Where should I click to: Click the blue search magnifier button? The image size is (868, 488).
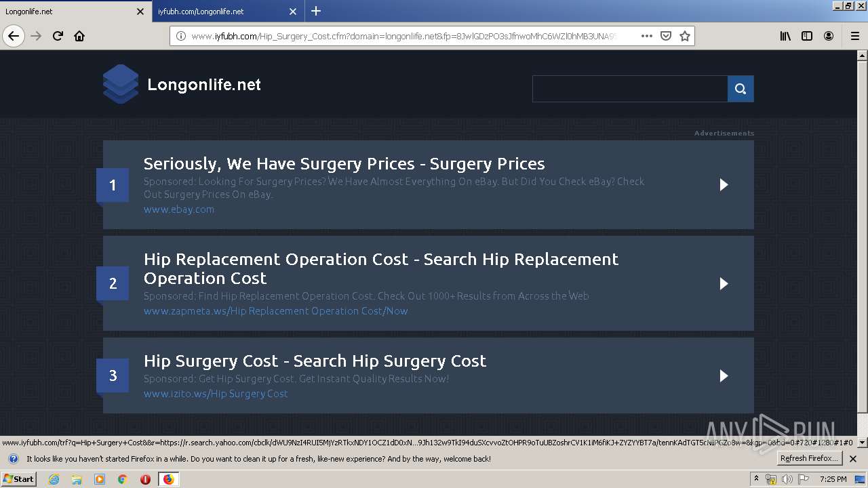click(741, 89)
